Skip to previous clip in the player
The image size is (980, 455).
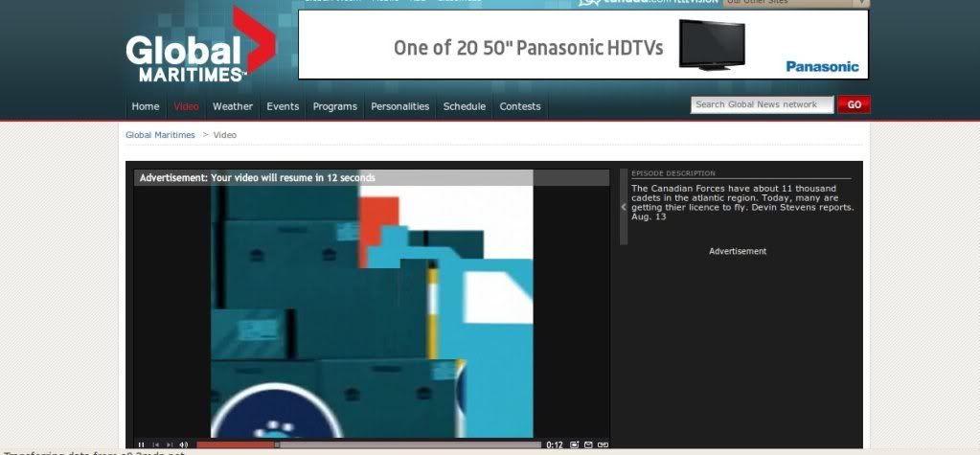[x=155, y=445]
